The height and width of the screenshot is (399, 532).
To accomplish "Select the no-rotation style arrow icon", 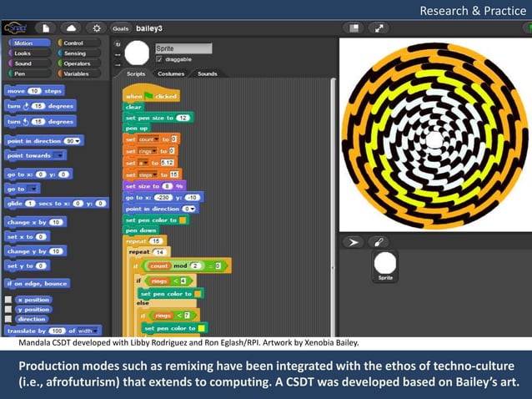I will 118,64.
